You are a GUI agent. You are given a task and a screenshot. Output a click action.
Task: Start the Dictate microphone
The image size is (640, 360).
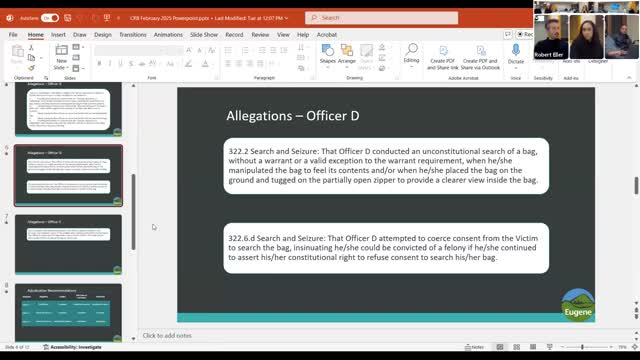tap(516, 54)
